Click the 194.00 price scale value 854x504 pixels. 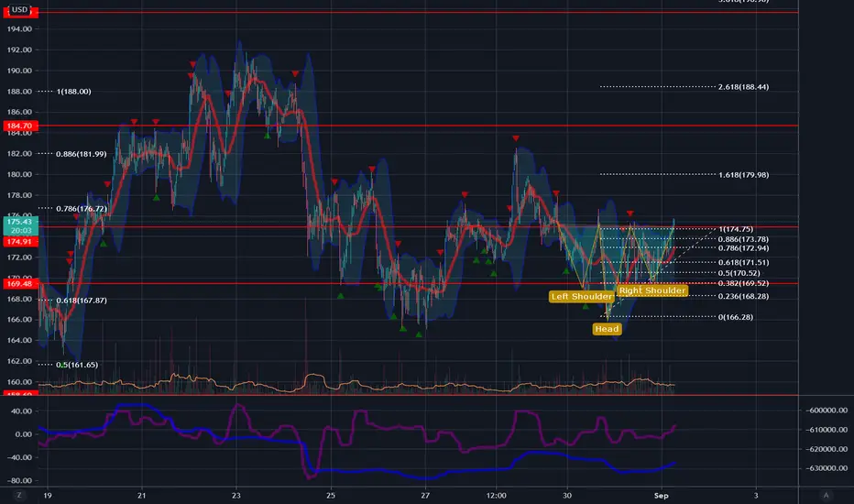19,29
